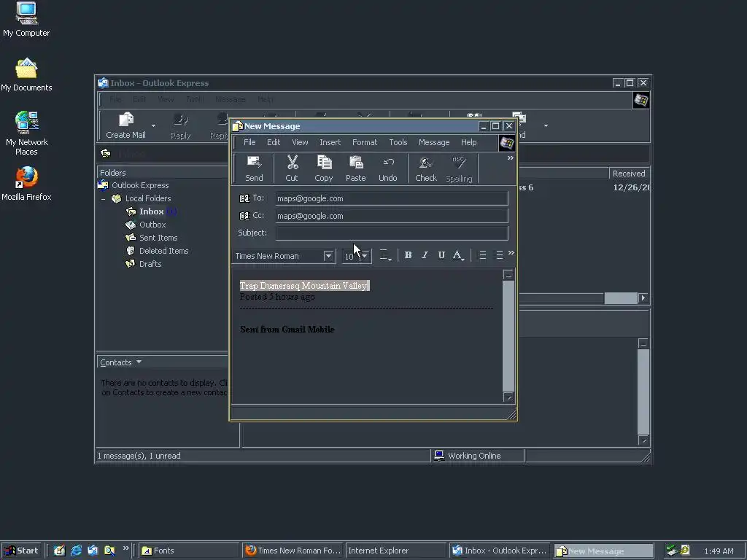This screenshot has width=747, height=560.
Task: Select the Outbox folder
Action: coord(152,225)
